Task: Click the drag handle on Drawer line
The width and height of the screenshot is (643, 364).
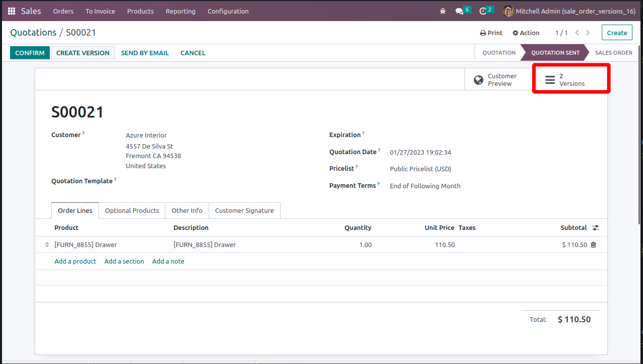Action: click(47, 245)
